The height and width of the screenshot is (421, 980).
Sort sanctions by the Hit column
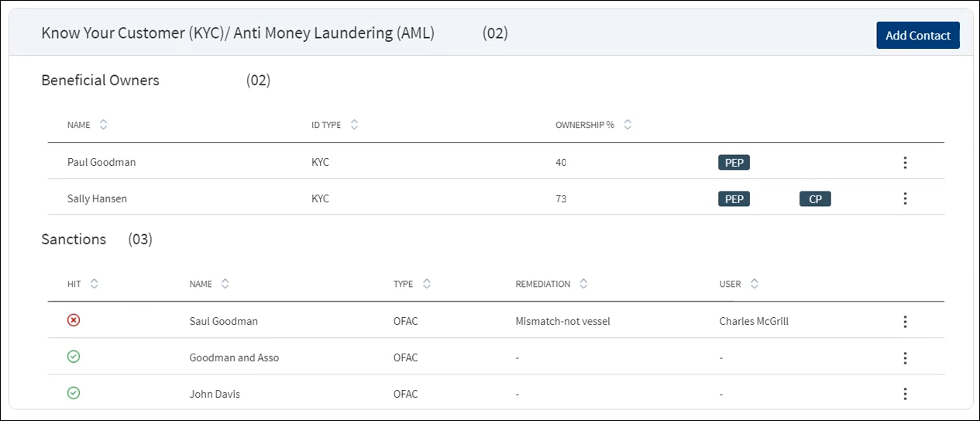tap(95, 284)
